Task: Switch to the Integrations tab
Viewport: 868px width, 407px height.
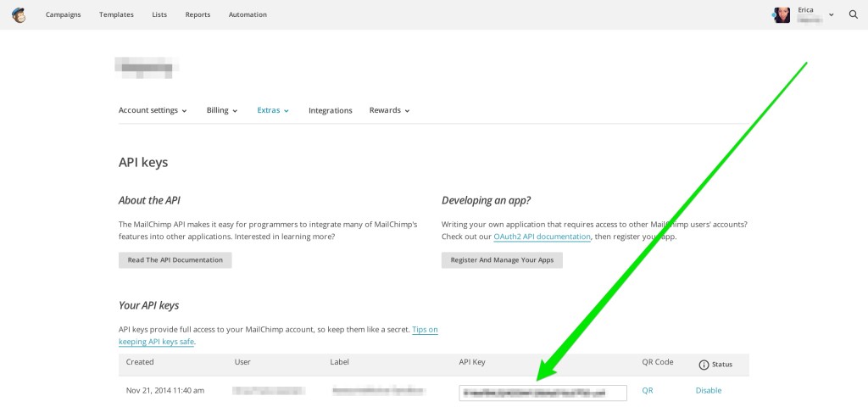Action: pos(331,111)
